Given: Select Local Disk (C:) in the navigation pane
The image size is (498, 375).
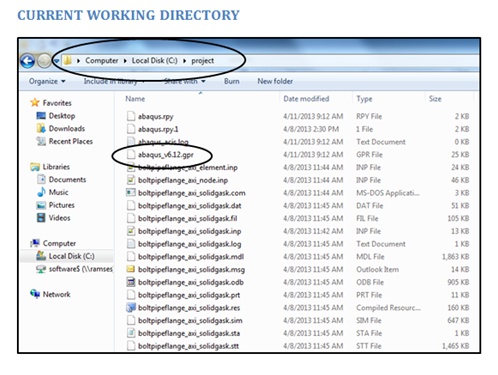Looking at the screenshot, I should [71, 256].
